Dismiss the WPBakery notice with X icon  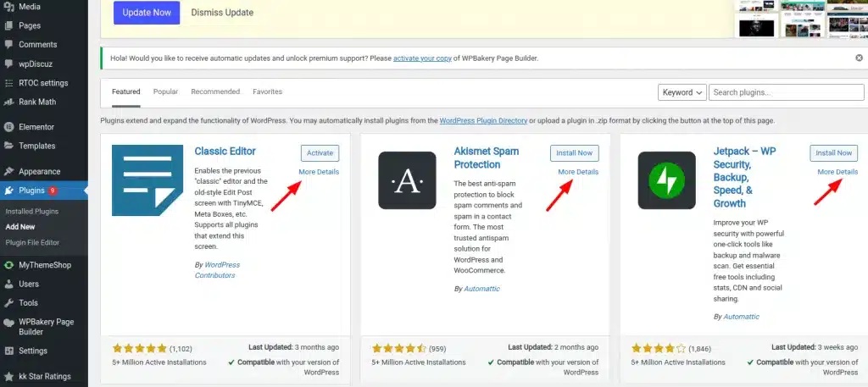[x=859, y=58]
